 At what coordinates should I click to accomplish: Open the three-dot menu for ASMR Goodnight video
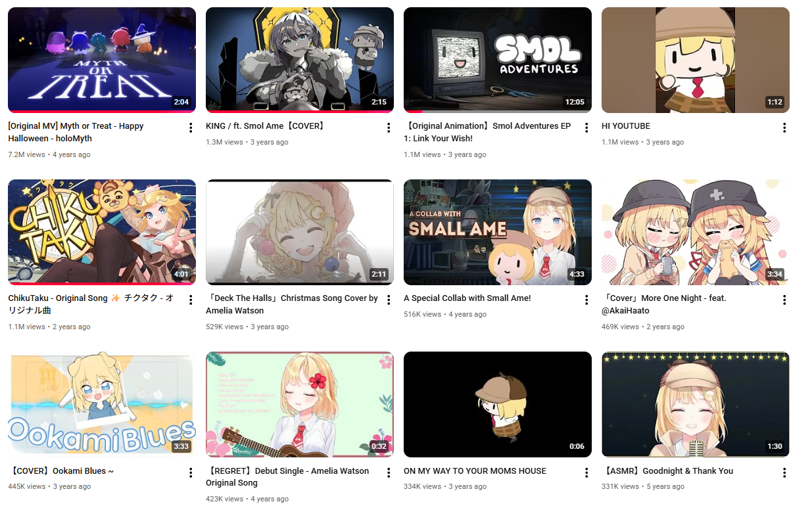[x=784, y=473]
